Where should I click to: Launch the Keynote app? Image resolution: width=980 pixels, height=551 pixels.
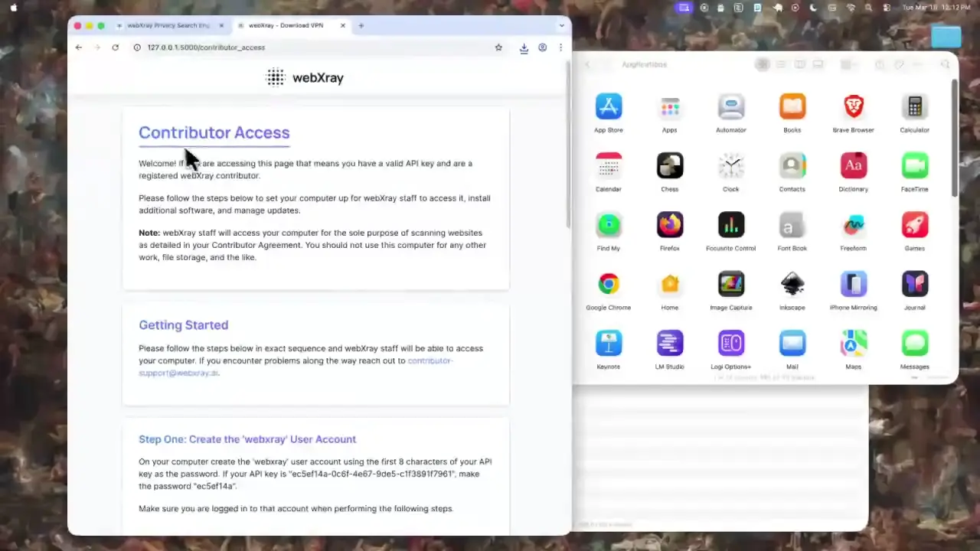pyautogui.click(x=609, y=343)
